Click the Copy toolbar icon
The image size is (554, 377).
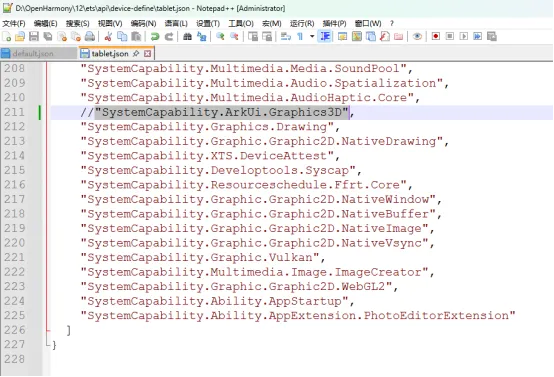tap(122, 36)
